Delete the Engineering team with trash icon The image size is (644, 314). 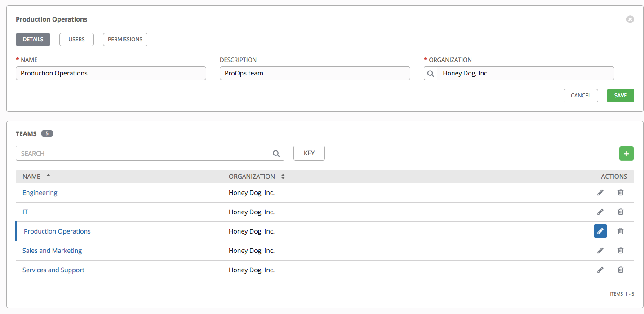click(x=620, y=193)
